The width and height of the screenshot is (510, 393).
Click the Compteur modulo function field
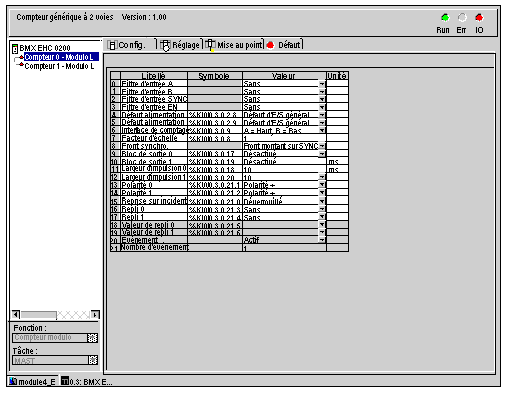50,338
